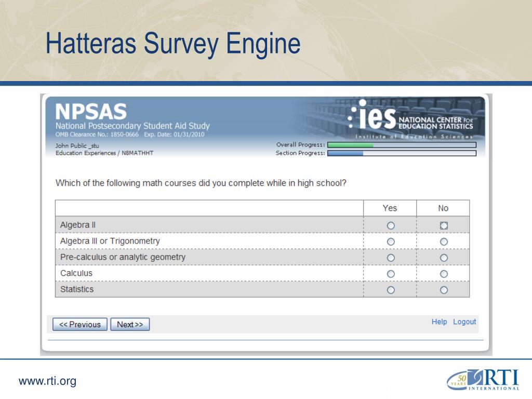Select No for Algebra II
This screenshot has height=399, width=532.
coord(444,225)
